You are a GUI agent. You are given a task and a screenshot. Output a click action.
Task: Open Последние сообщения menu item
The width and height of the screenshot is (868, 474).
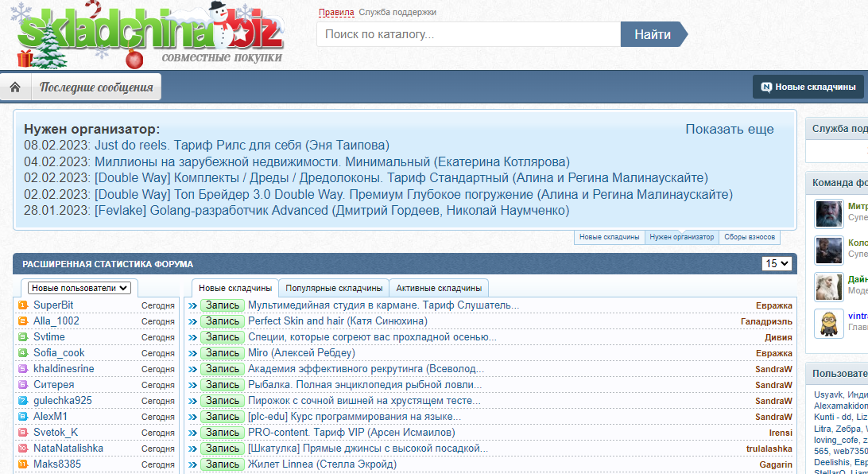pyautogui.click(x=96, y=87)
